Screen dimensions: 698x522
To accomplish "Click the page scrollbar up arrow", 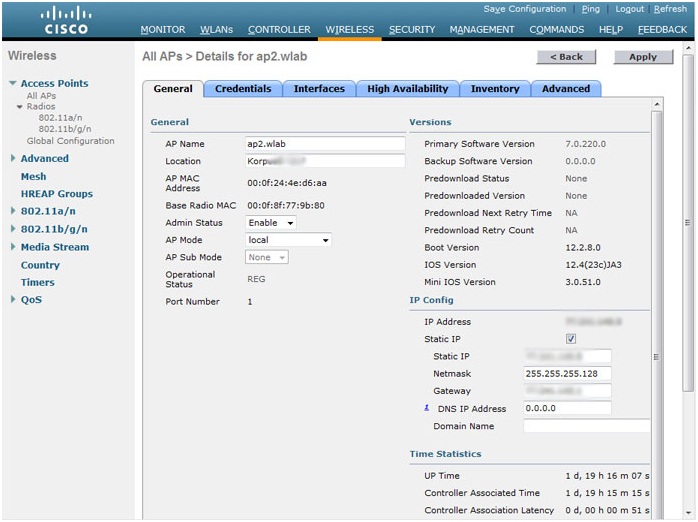I will click(x=688, y=46).
